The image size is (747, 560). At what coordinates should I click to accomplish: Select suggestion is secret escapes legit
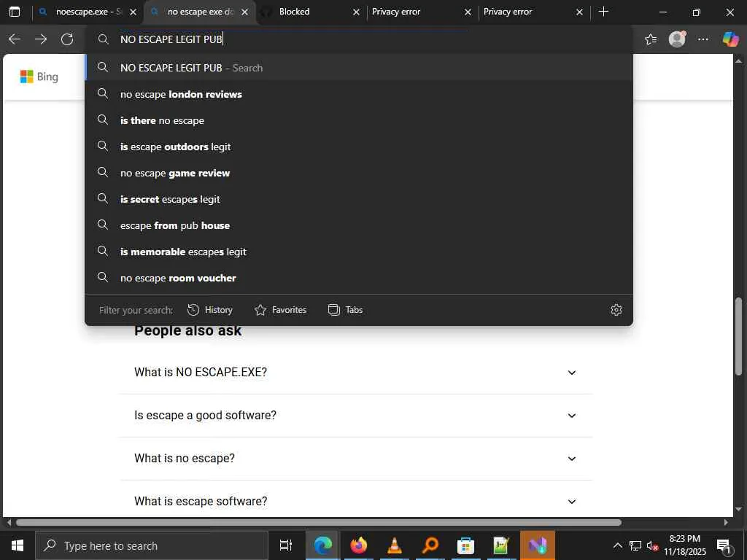pyautogui.click(x=359, y=198)
